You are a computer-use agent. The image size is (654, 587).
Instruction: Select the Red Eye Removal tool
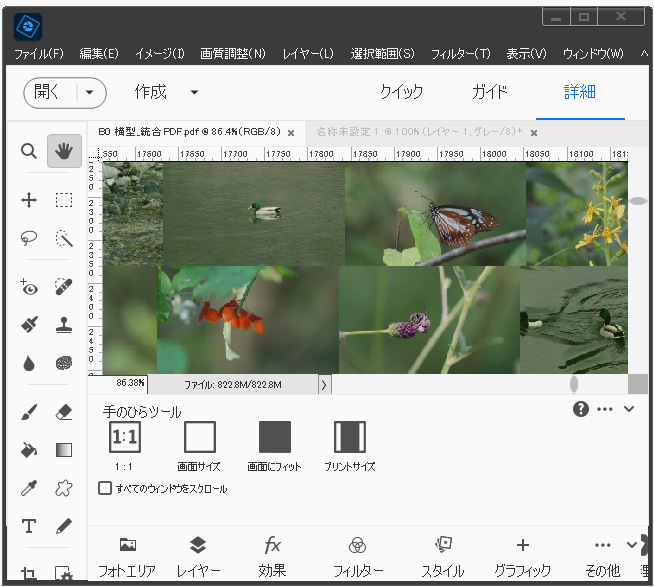(29, 287)
